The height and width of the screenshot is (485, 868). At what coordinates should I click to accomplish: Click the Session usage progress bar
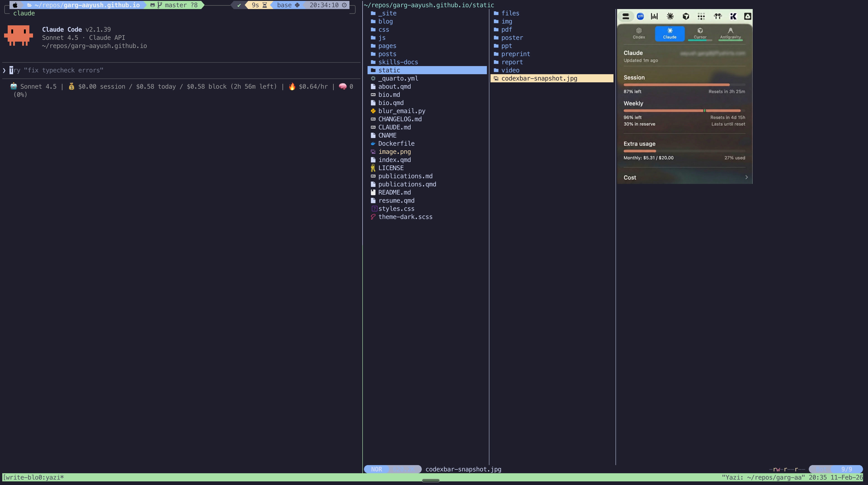click(x=684, y=85)
